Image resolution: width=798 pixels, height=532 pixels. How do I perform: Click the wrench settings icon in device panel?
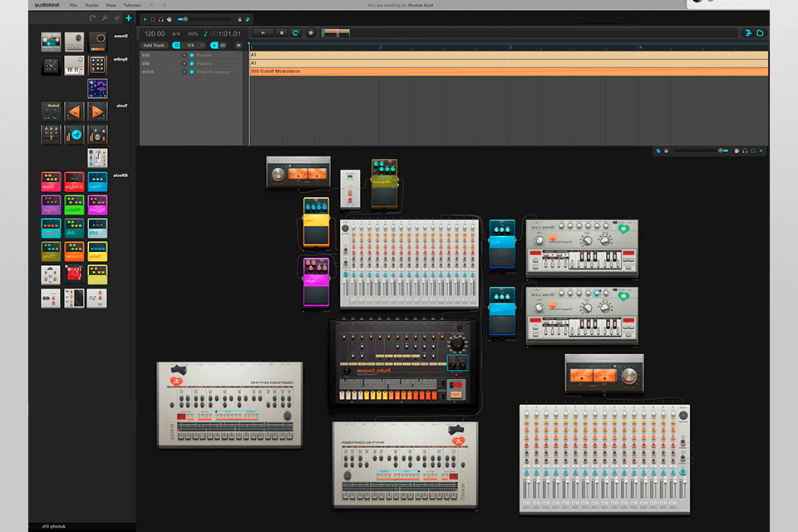104,17
